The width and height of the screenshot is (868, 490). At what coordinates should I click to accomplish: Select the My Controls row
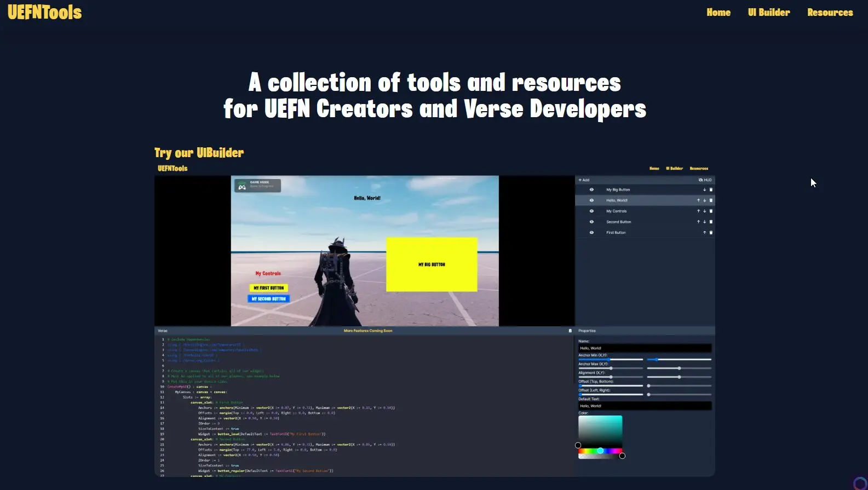645,211
